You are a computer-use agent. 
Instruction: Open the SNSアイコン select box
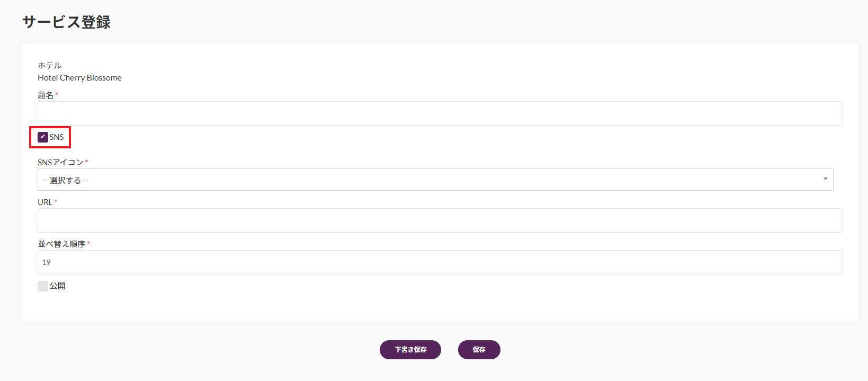(435, 180)
